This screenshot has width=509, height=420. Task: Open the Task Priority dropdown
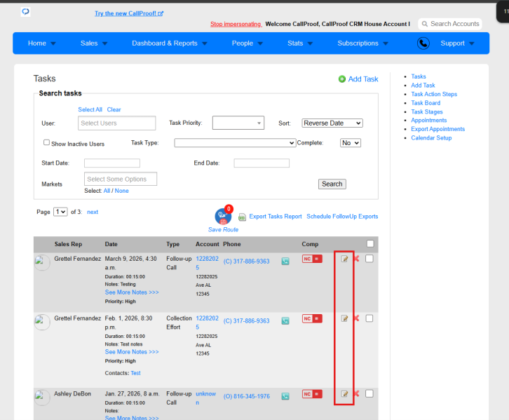238,123
